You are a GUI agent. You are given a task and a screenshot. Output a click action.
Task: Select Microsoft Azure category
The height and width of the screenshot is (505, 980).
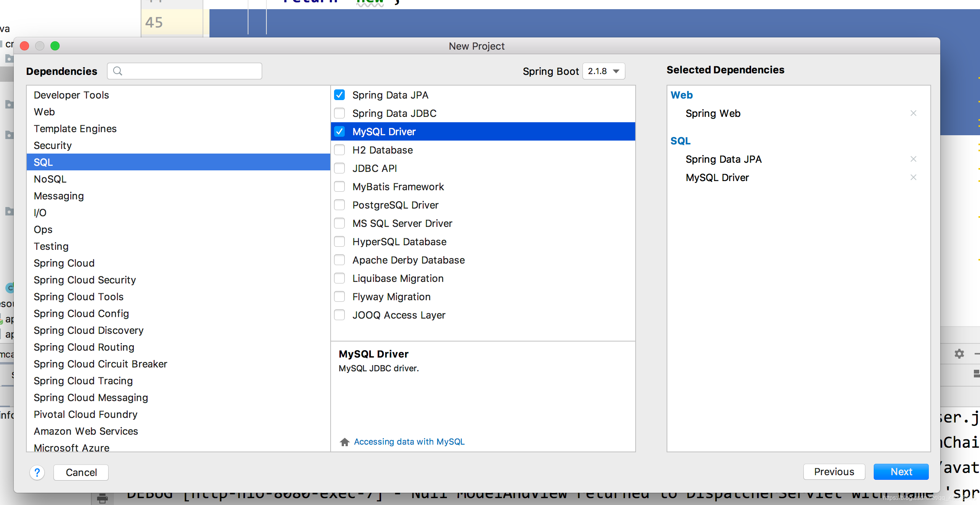click(x=178, y=446)
